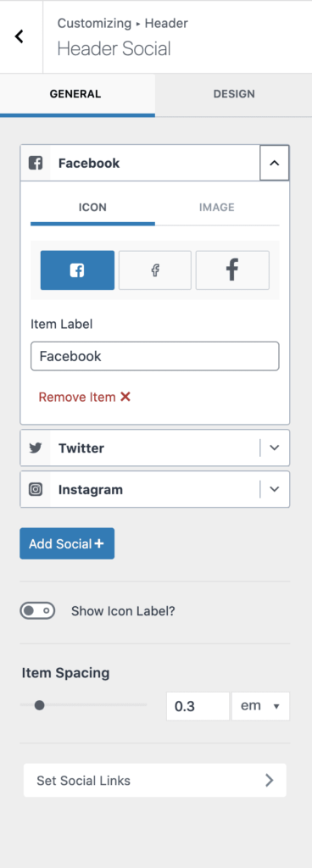312x868 pixels.
Task: Expand the Instagram item
Action: (x=275, y=489)
